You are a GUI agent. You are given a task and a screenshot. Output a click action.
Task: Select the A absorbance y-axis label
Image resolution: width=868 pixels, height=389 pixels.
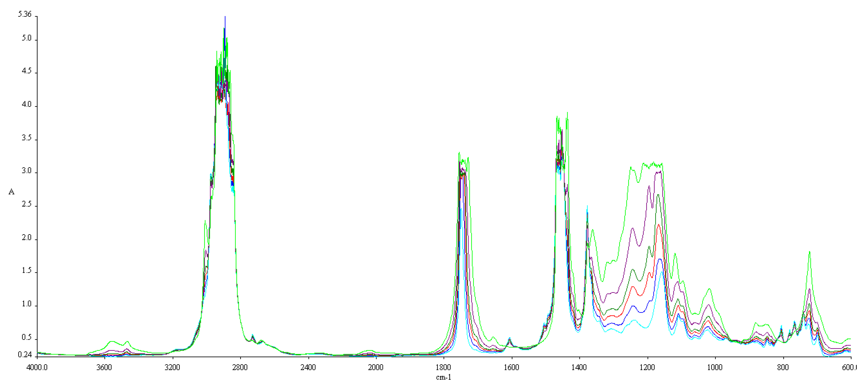[x=12, y=192]
